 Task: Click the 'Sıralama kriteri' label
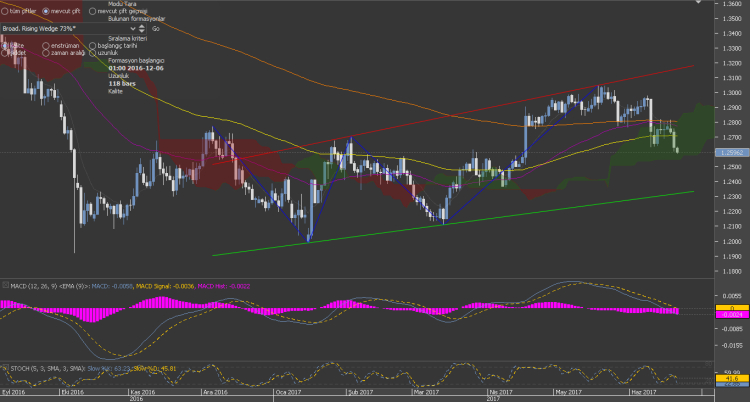point(128,38)
